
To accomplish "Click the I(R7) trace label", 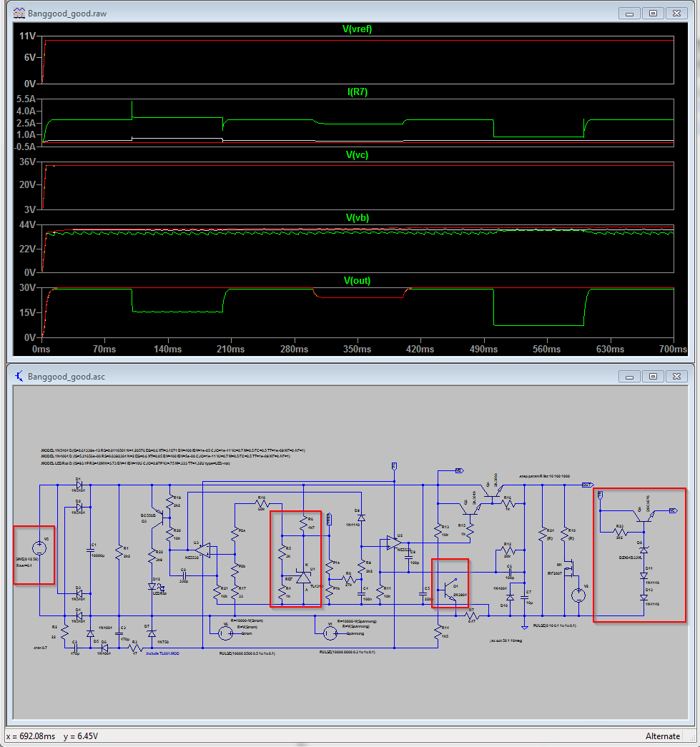I will click(x=357, y=92).
